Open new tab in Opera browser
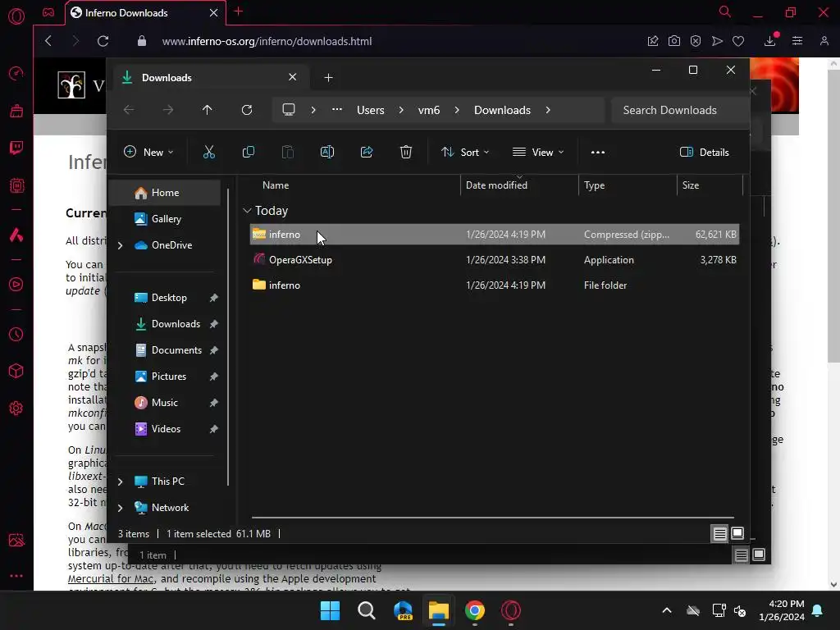Viewport: 840px width, 630px height. tap(239, 11)
